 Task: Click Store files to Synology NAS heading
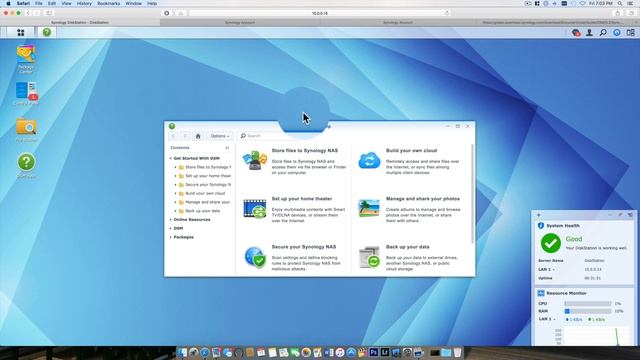click(304, 151)
